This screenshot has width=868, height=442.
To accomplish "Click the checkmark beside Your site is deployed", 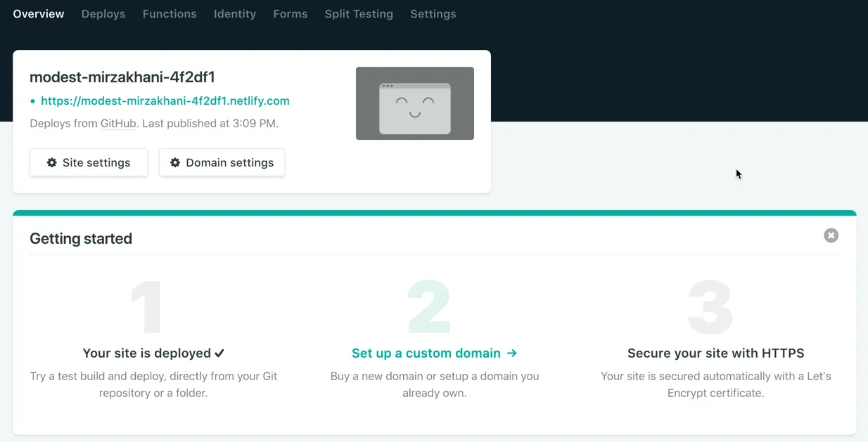I will tap(219, 353).
